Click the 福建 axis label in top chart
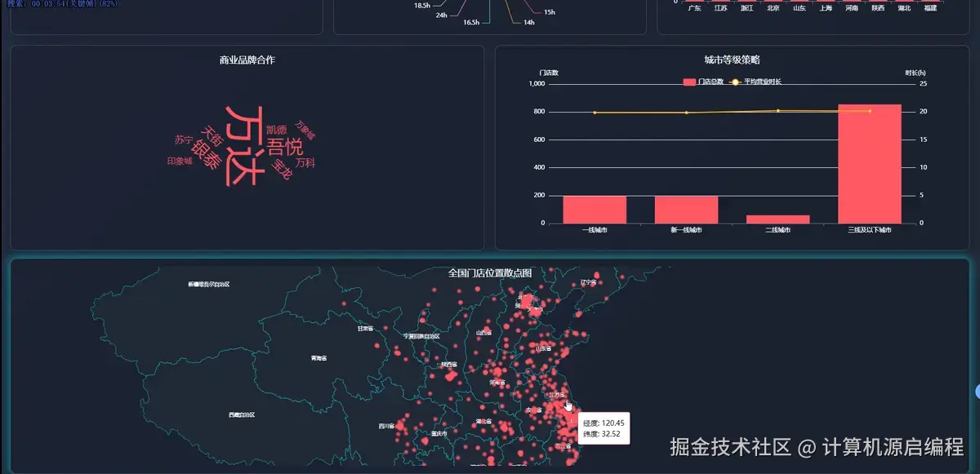The image size is (980, 474). tap(930, 8)
